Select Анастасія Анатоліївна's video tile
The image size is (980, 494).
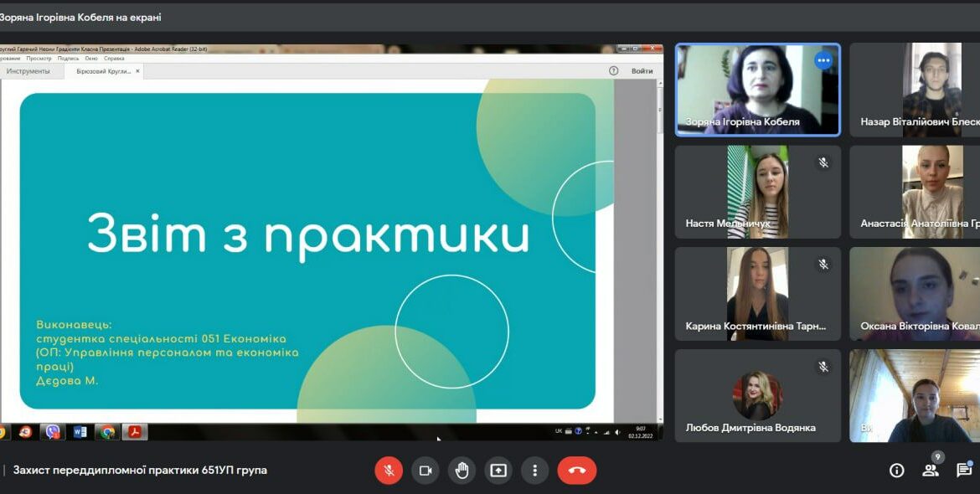(915, 192)
